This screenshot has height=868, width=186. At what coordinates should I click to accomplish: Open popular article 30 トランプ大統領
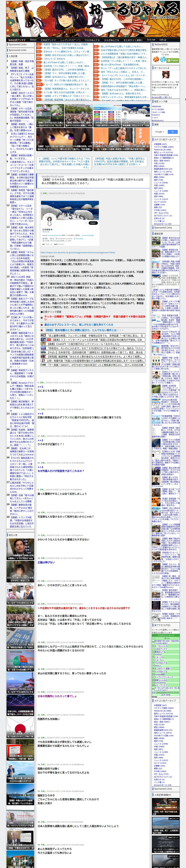click(x=22, y=522)
